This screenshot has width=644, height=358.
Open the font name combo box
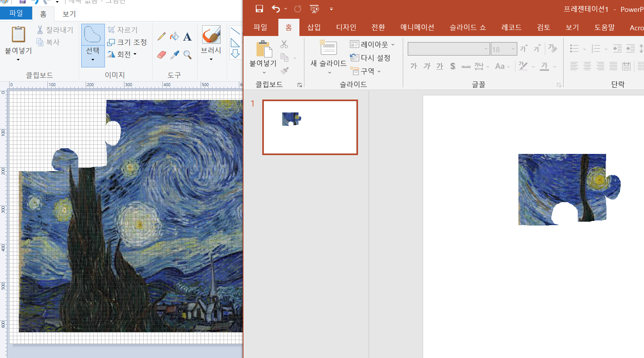(449, 49)
